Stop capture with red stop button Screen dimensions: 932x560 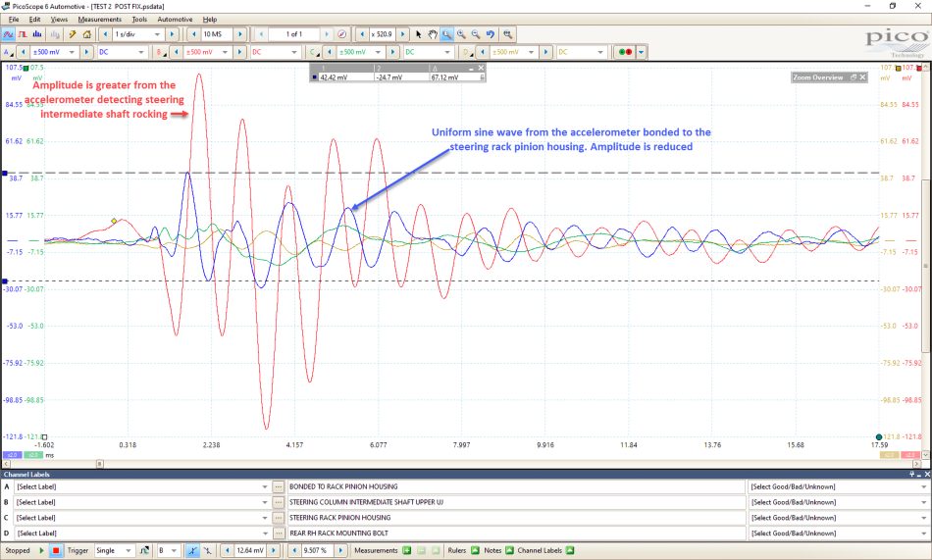[x=55, y=550]
